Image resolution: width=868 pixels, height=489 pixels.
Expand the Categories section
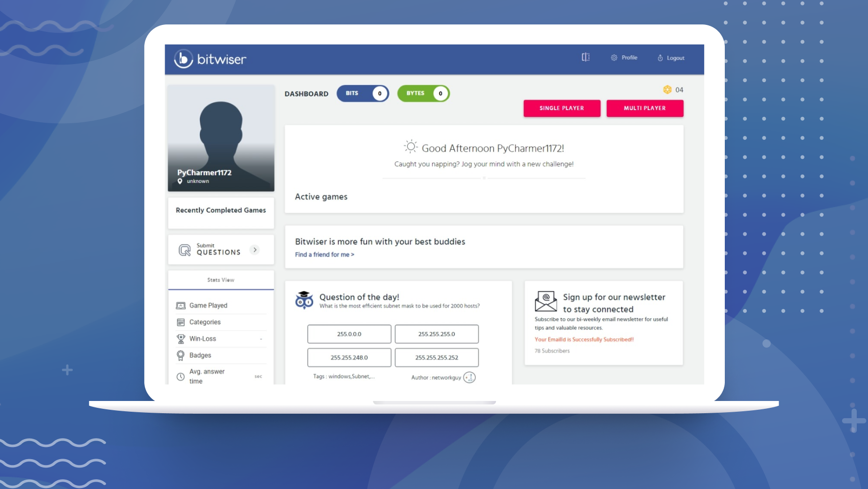click(x=205, y=322)
